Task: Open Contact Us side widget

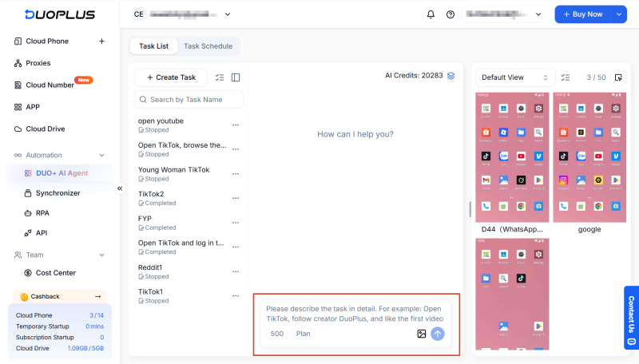Action: tap(631, 318)
